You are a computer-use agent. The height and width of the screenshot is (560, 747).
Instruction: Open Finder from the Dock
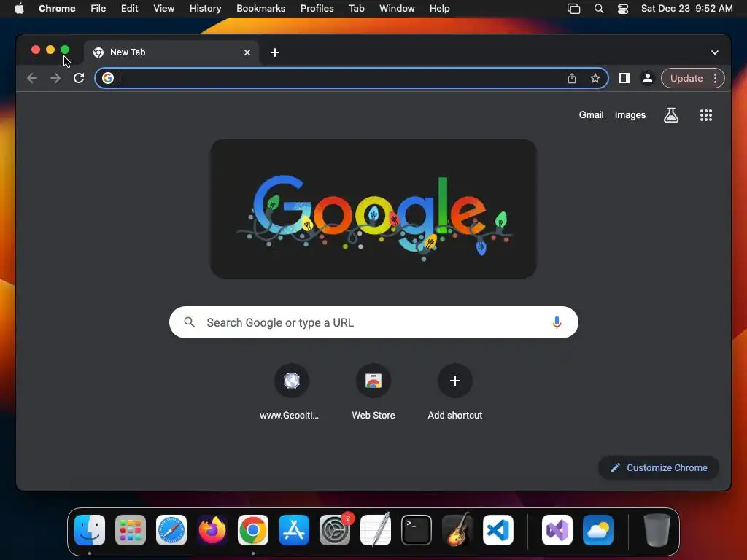coord(90,530)
